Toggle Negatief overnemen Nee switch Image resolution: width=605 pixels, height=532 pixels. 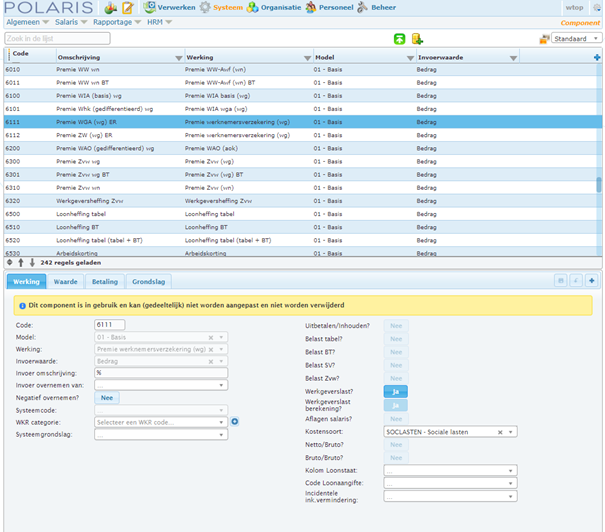107,398
